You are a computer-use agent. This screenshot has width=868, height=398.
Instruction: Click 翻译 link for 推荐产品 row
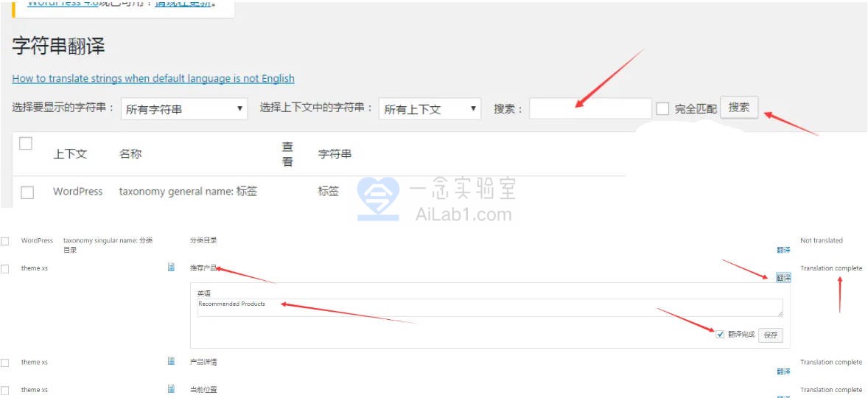click(783, 278)
